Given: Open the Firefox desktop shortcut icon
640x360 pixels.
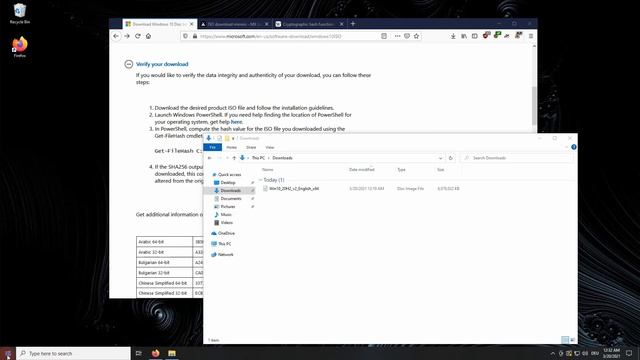Looking at the screenshot, I should click(20, 47).
